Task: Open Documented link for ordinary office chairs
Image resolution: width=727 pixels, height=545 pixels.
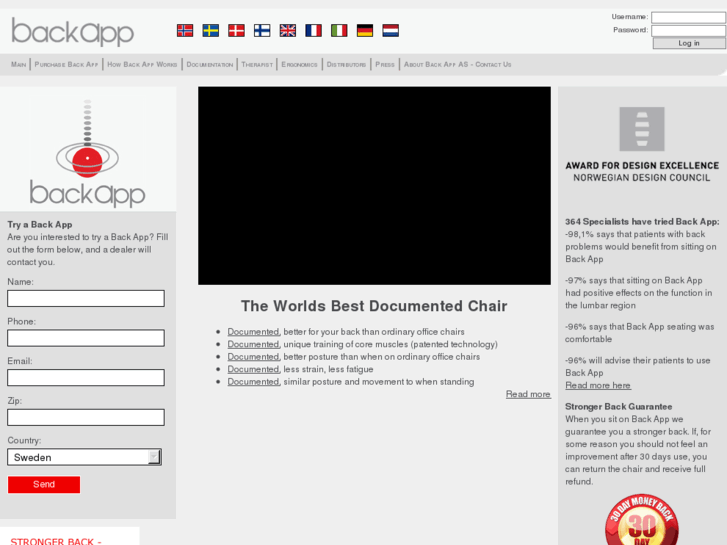Action: [254, 332]
